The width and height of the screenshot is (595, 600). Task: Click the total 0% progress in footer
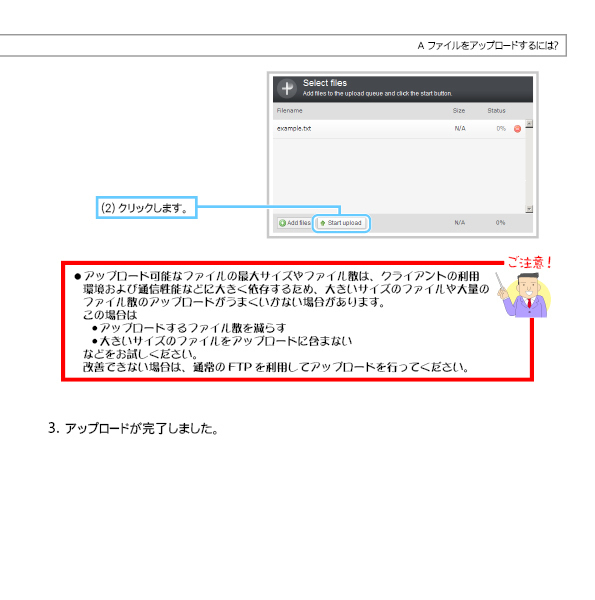pyautogui.click(x=500, y=223)
